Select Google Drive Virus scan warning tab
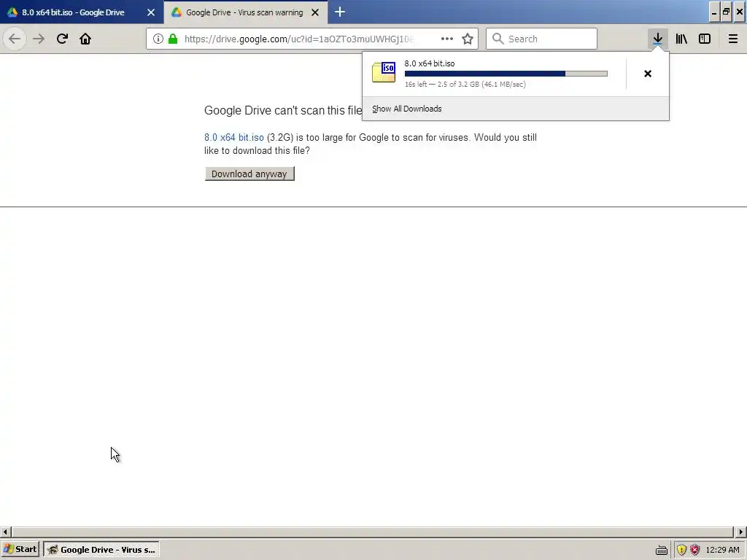The image size is (747, 560). (244, 12)
